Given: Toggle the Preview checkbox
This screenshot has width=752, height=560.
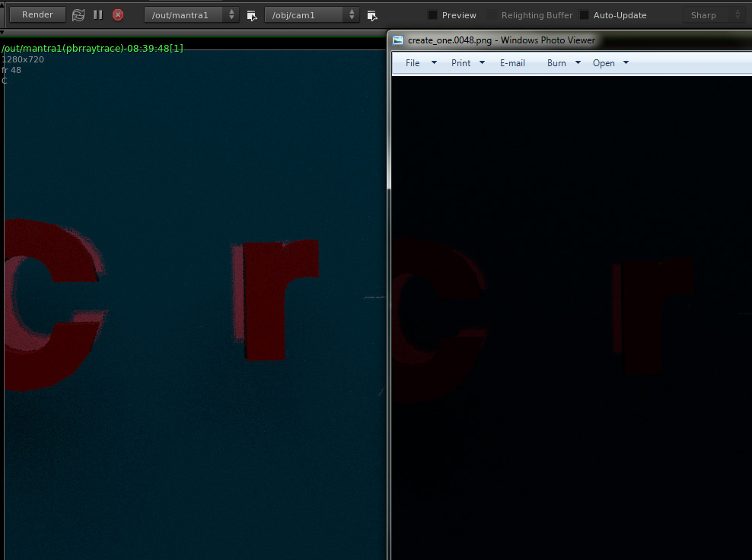Looking at the screenshot, I should pos(432,15).
